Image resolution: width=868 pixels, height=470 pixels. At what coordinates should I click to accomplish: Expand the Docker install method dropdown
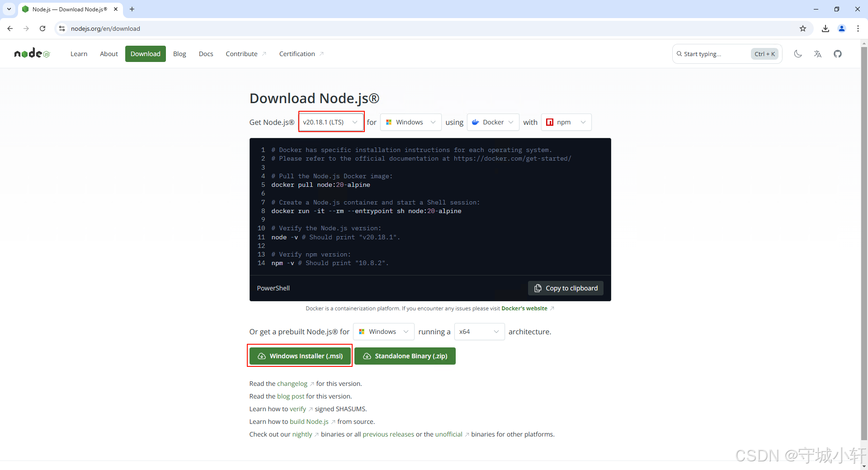(x=493, y=122)
